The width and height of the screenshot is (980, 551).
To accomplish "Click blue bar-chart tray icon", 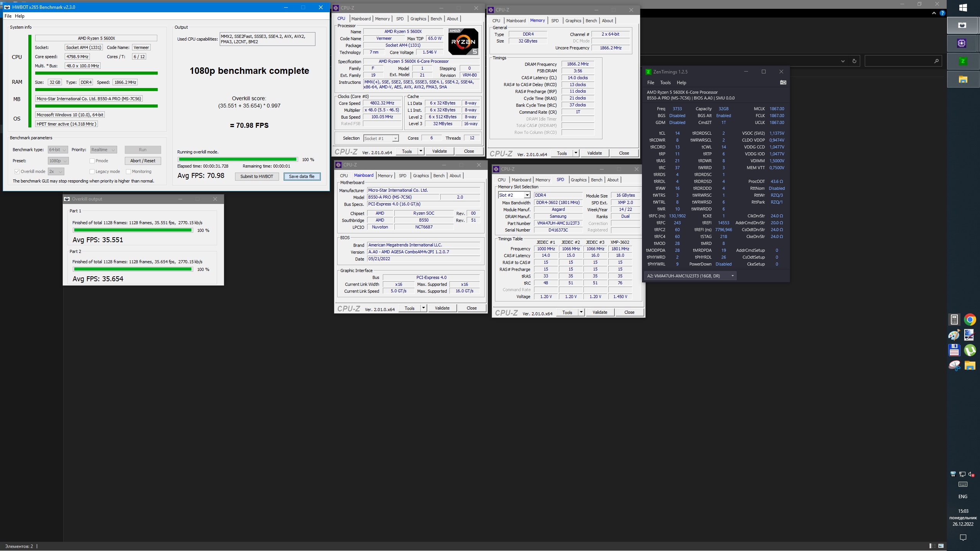I will [x=953, y=474].
